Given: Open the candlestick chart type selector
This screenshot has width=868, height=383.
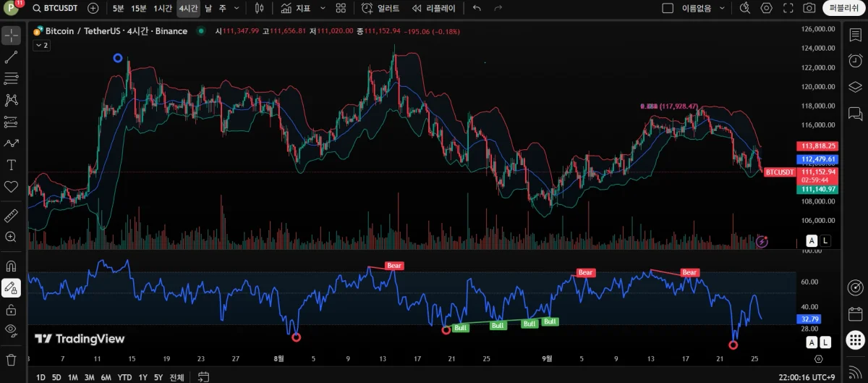Looking at the screenshot, I should 260,9.
